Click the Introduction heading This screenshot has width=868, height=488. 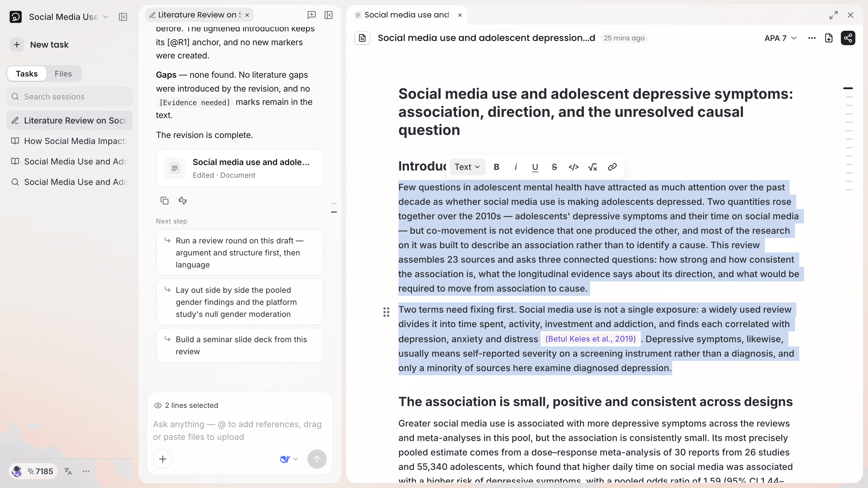point(422,166)
